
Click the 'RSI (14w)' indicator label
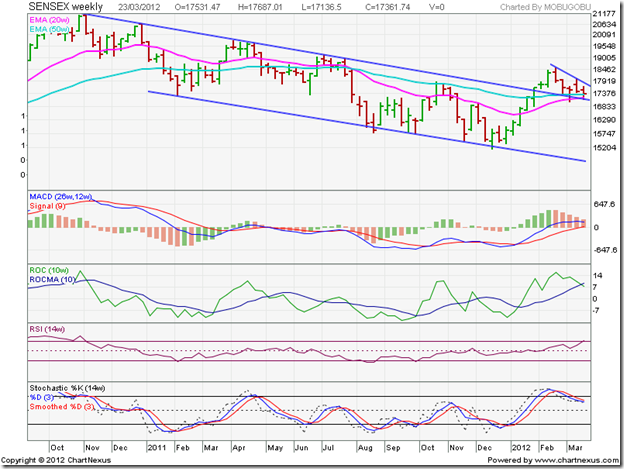pos(47,329)
